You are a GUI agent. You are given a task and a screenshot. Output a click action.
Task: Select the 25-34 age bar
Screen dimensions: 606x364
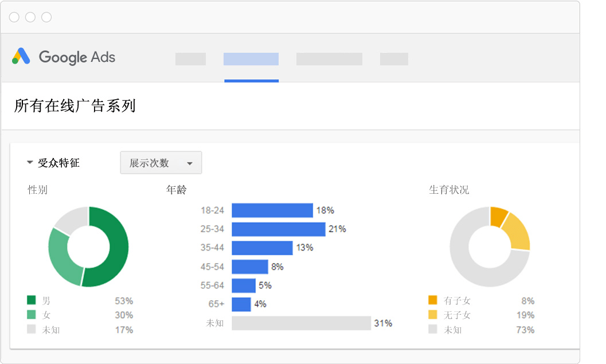tap(278, 229)
